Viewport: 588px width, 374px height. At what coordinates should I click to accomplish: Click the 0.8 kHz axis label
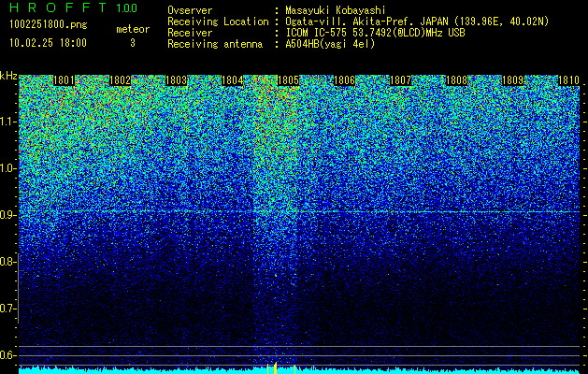(x=8, y=262)
